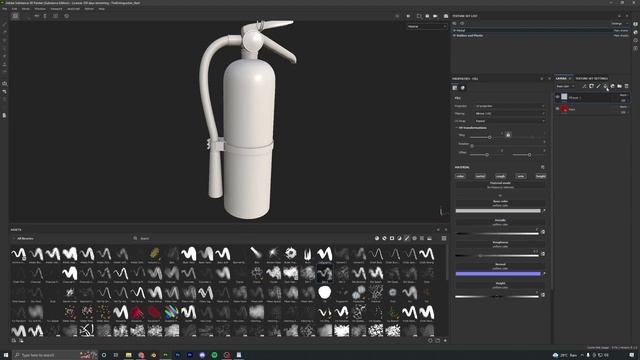Open the folder icon at the assets panel bottom right

point(438,340)
